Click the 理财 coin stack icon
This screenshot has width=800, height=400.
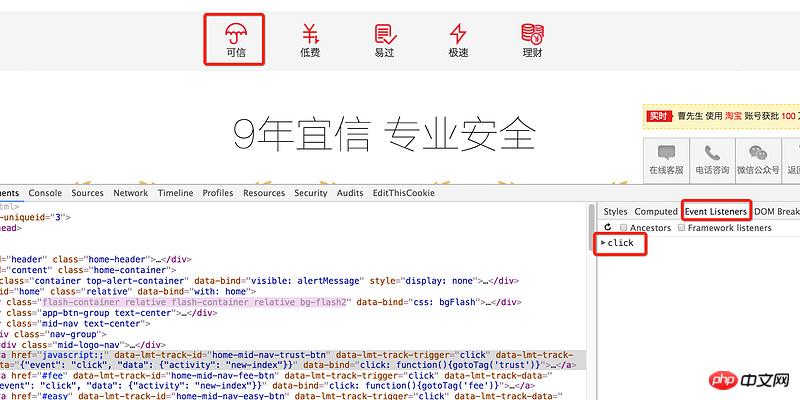pos(532,34)
